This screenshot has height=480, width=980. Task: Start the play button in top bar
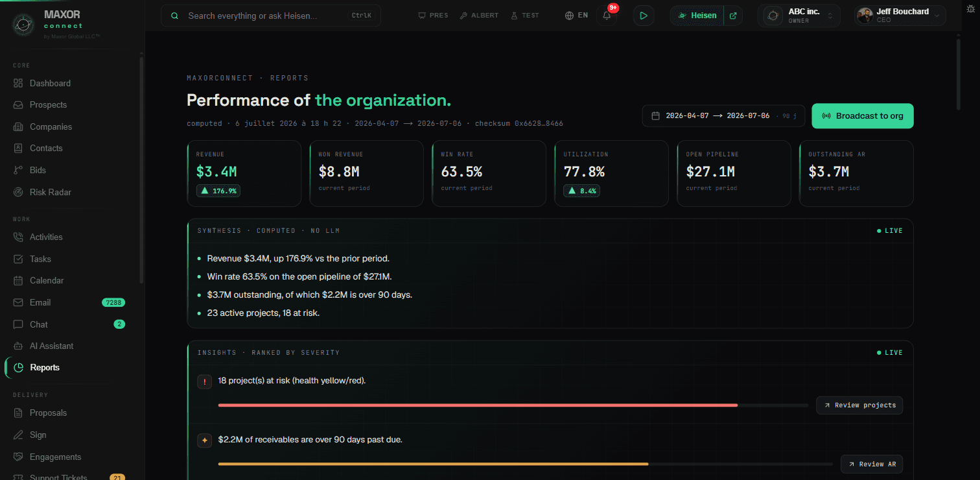[x=643, y=16]
